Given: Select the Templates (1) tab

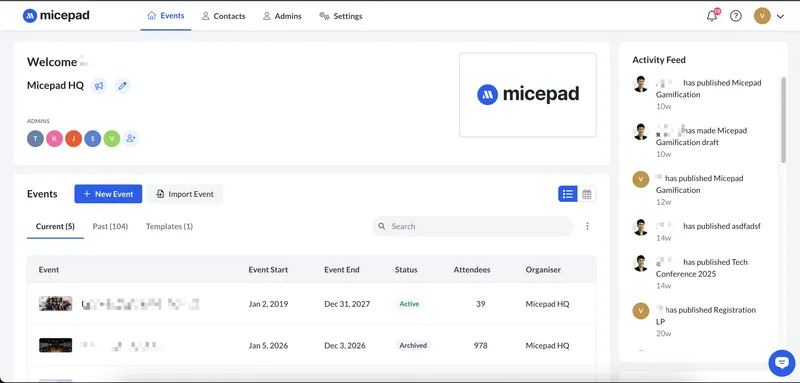Looking at the screenshot, I should [x=169, y=226].
